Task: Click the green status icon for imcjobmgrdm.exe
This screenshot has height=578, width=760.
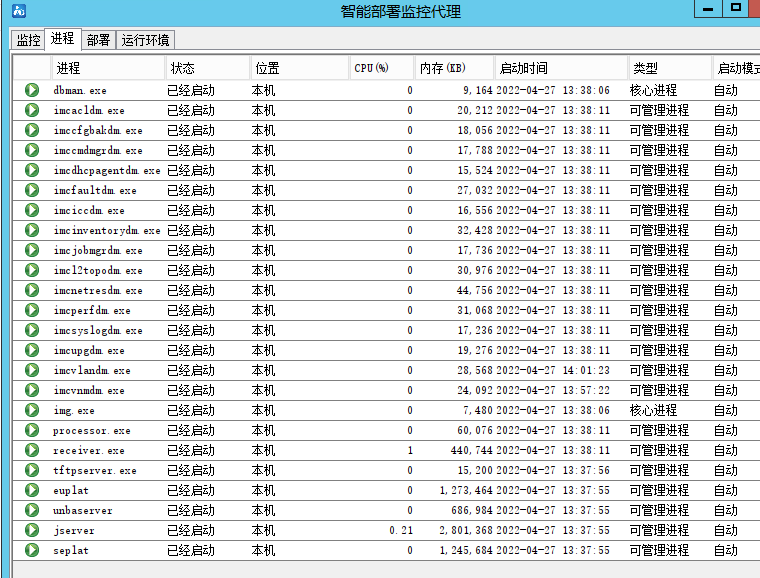Action: (32, 250)
